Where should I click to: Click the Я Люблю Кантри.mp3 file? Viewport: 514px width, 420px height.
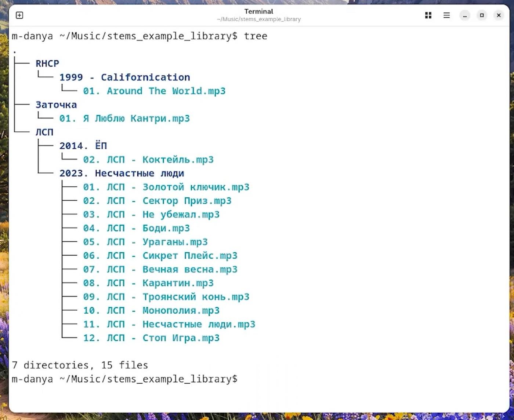(x=124, y=118)
